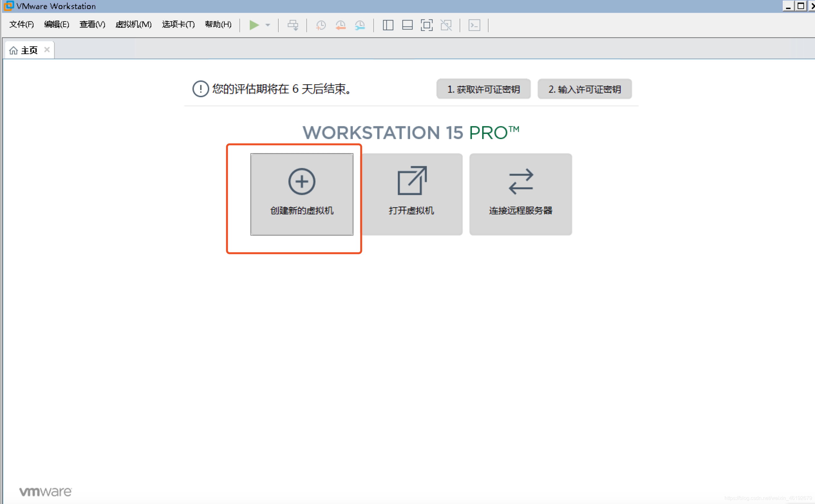The image size is (815, 504).
Task: Click the 连接远程服务器 tile
Action: point(521,194)
